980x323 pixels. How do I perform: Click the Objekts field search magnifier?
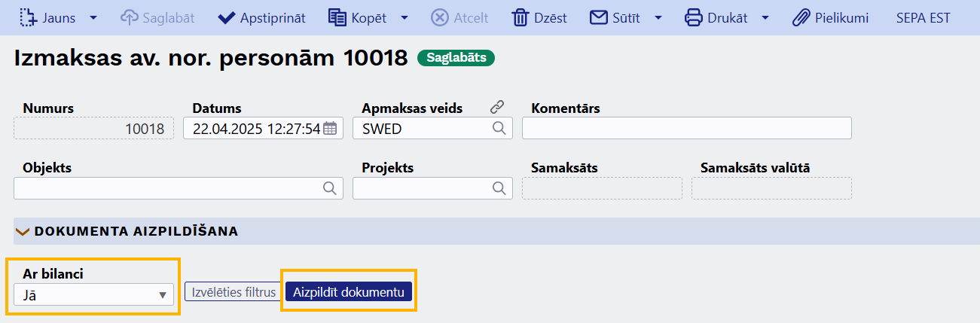pos(330,188)
